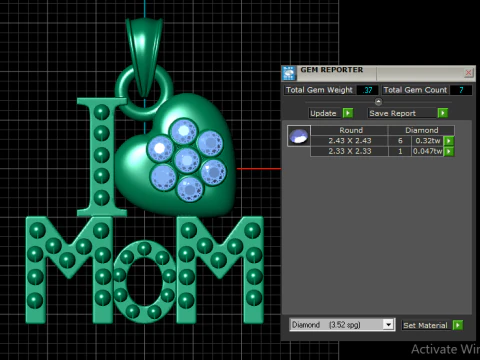480x360 pixels.
Task: Click the Total Gem Weight label
Action: point(319,90)
